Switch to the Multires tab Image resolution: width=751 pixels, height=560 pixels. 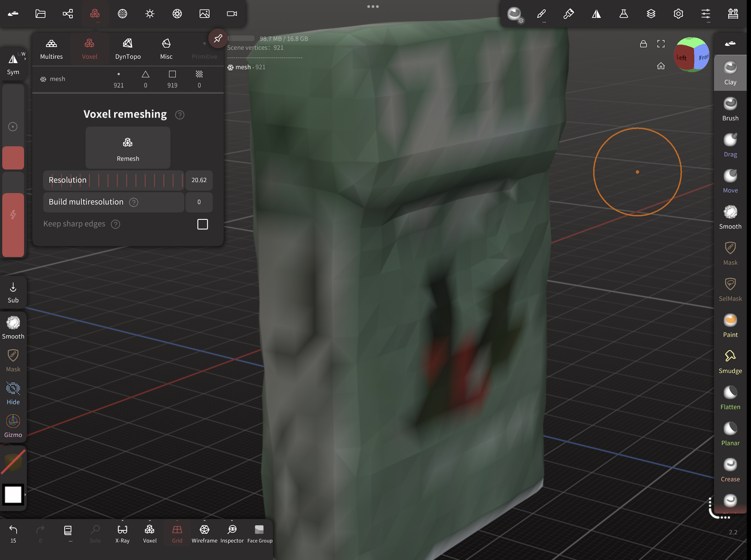[51, 49]
